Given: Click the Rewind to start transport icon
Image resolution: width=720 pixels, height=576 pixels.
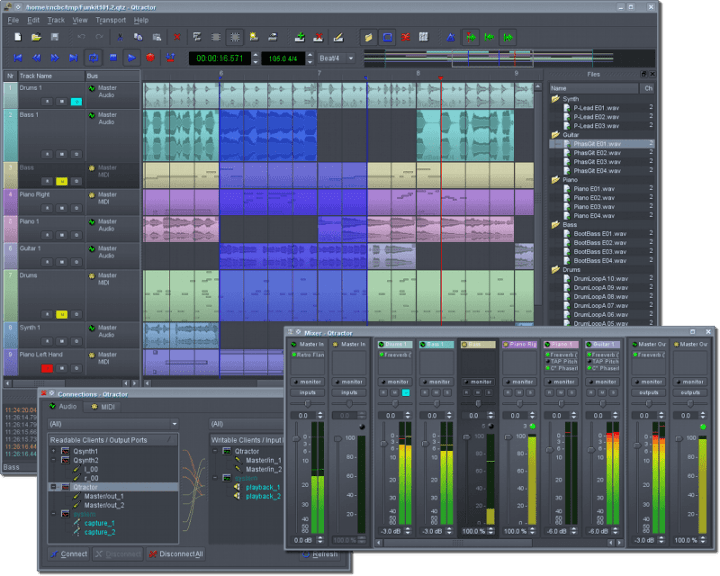Looking at the screenshot, I should tap(18, 58).
